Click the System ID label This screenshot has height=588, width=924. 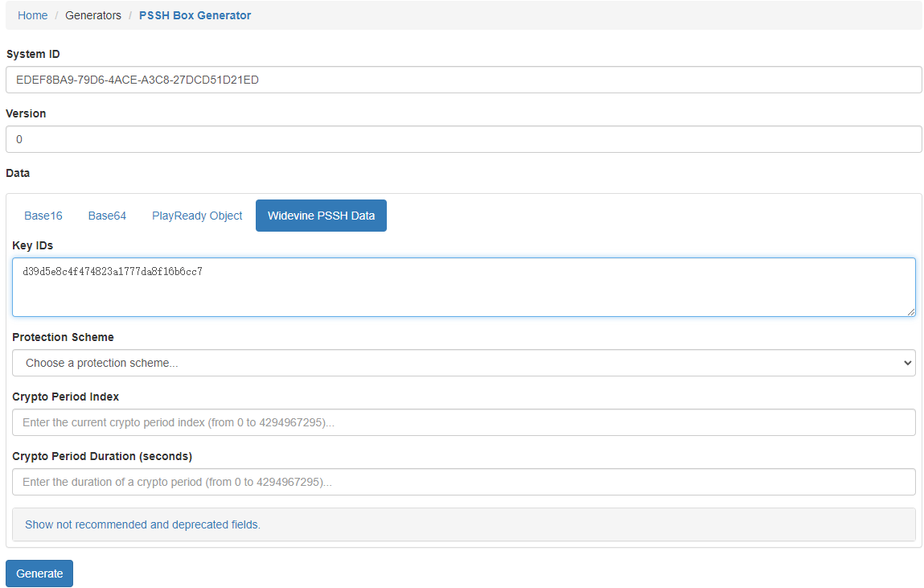pyautogui.click(x=33, y=54)
